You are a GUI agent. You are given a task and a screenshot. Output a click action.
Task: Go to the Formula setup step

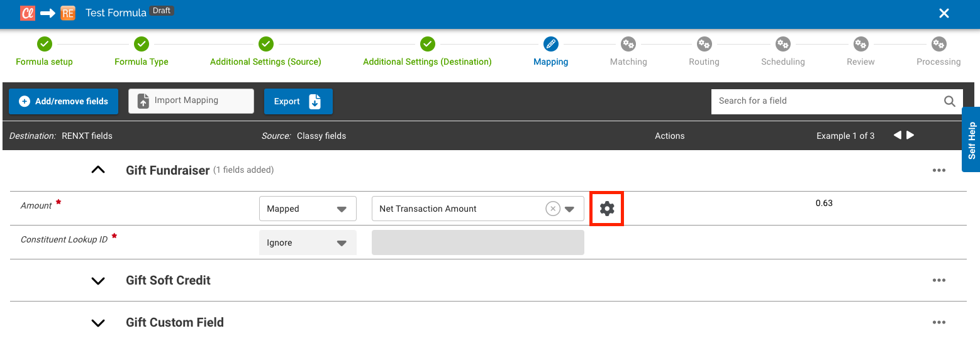click(44, 45)
